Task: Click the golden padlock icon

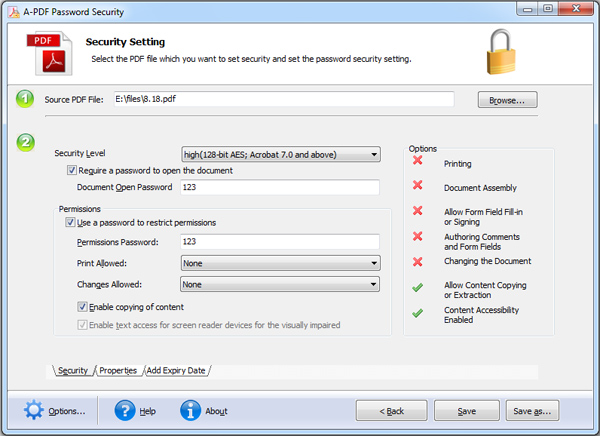Action: [501, 52]
